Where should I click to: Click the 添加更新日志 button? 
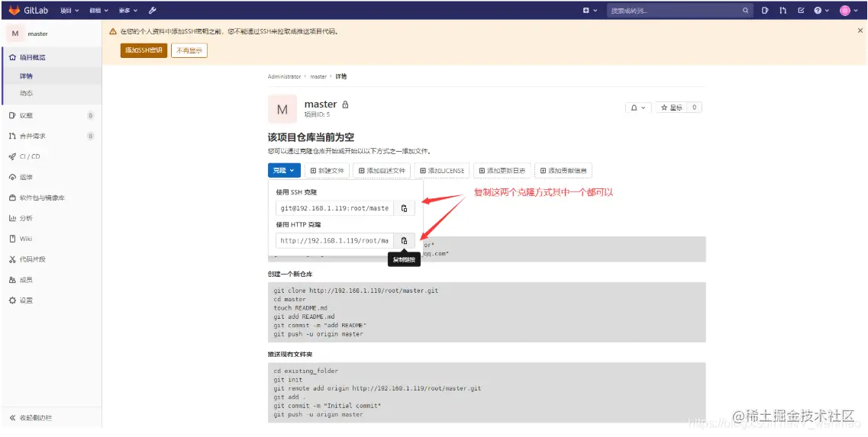502,170
